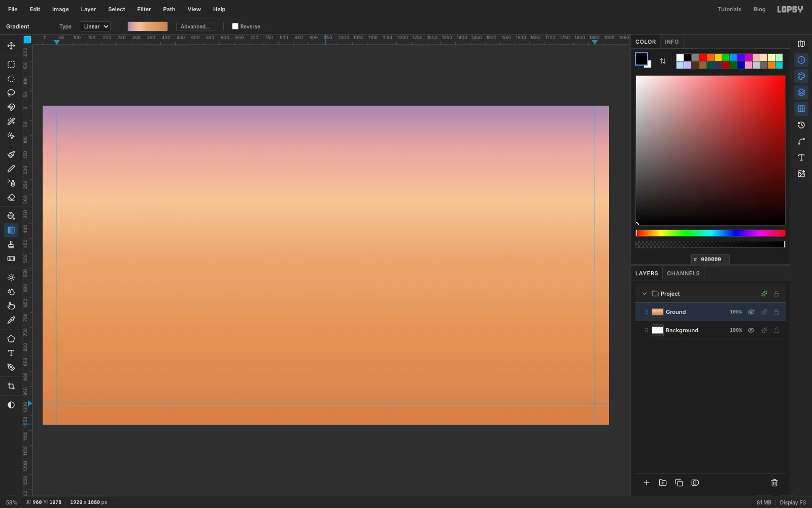Open the Navigator map panel icon
Screen dimensions: 812x508
click(801, 44)
